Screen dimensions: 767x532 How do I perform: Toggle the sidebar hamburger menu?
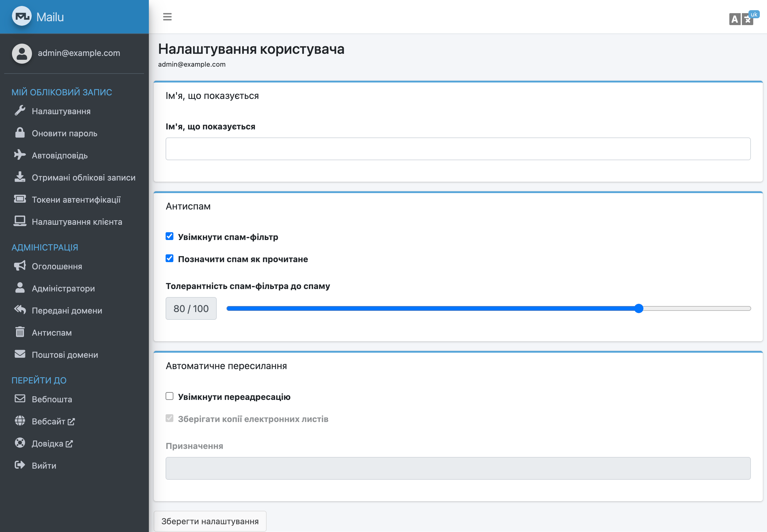pyautogui.click(x=167, y=17)
